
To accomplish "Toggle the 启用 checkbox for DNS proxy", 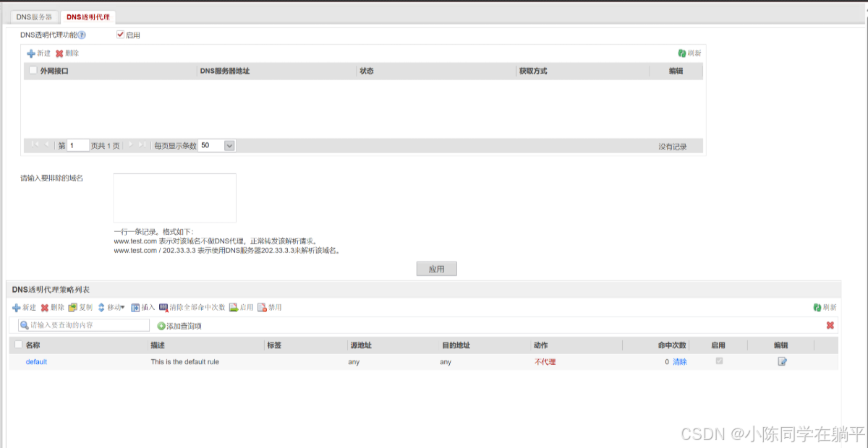I will (121, 34).
